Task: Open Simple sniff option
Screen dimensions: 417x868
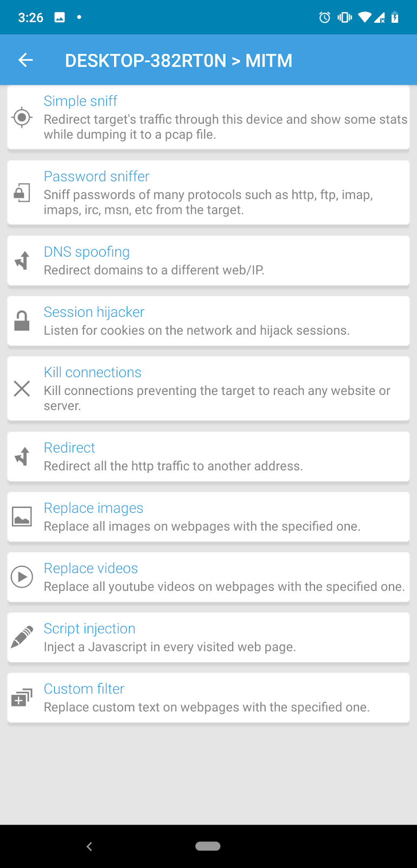Action: point(80,101)
